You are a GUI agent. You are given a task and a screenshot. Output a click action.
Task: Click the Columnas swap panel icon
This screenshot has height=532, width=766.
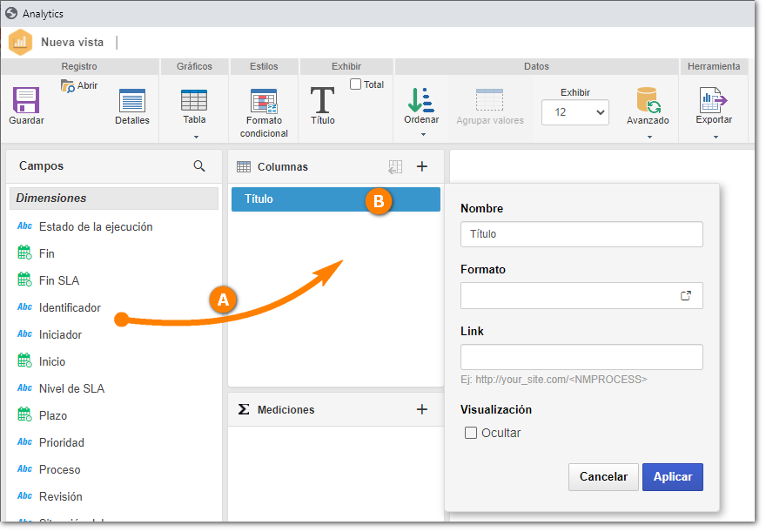(x=394, y=166)
